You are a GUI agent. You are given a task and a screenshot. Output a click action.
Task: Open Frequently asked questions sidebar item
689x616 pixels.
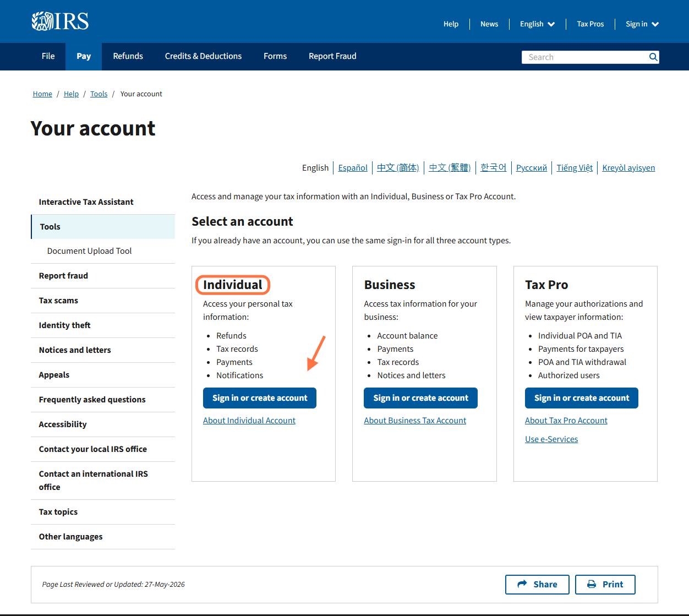[103, 400]
